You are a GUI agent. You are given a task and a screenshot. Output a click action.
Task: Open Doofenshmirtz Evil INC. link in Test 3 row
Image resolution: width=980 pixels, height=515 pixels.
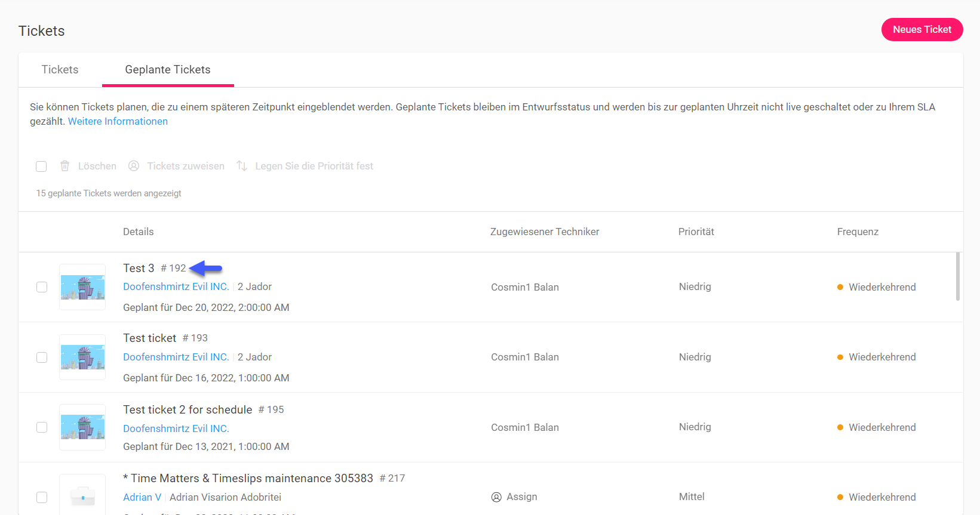(x=176, y=286)
